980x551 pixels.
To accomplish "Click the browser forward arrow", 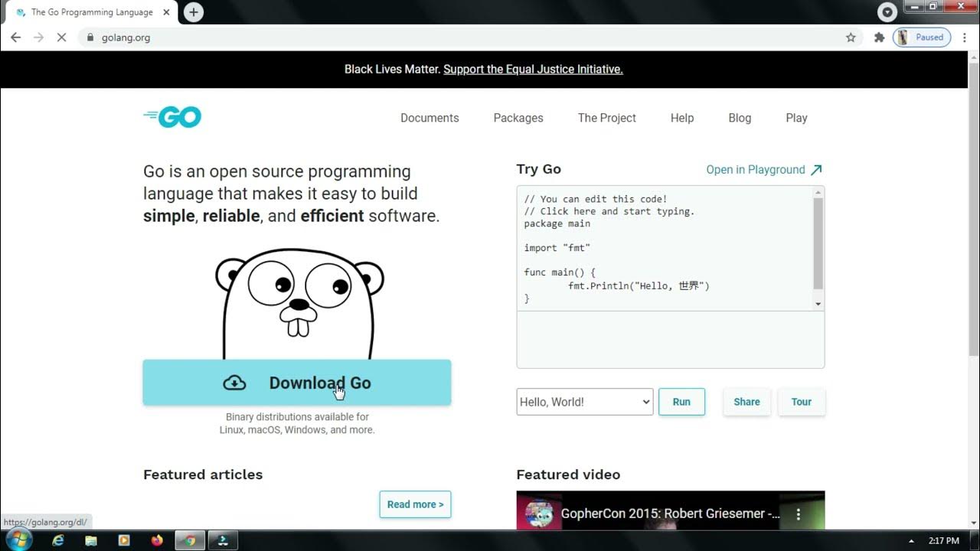I will 38,37.
